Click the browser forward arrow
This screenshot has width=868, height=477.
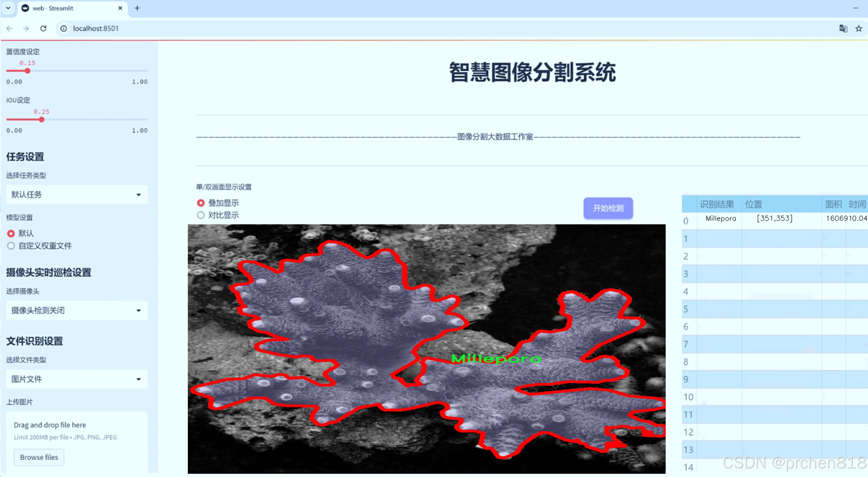click(x=26, y=28)
